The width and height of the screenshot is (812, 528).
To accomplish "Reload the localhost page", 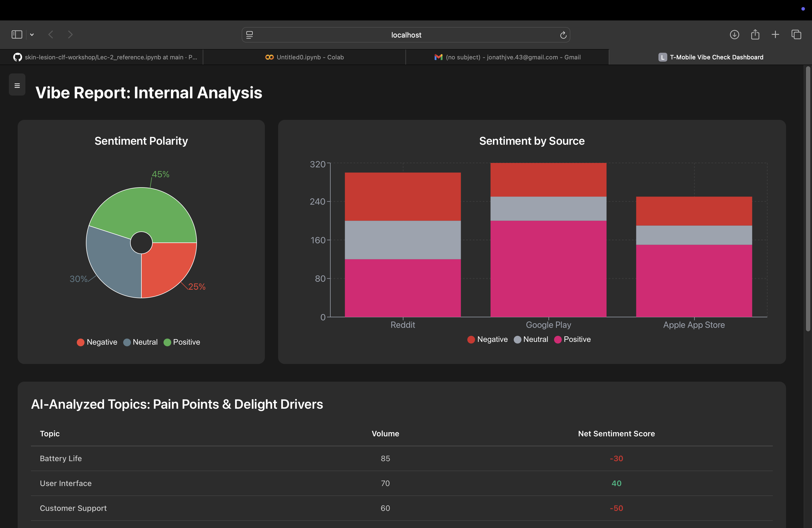I will tap(563, 35).
